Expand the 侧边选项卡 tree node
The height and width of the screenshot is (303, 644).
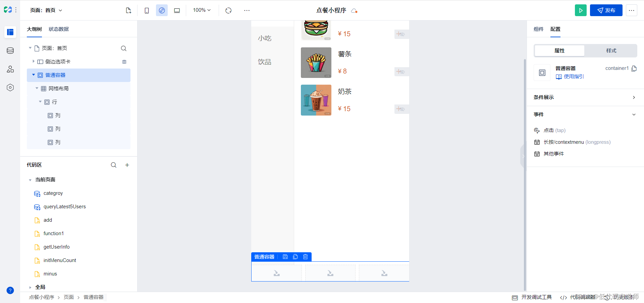pyautogui.click(x=34, y=61)
